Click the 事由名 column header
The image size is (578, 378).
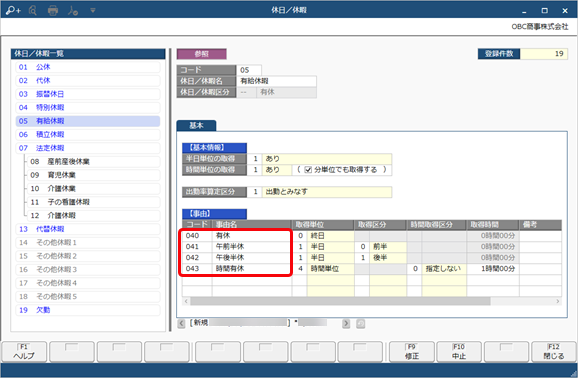click(x=252, y=225)
